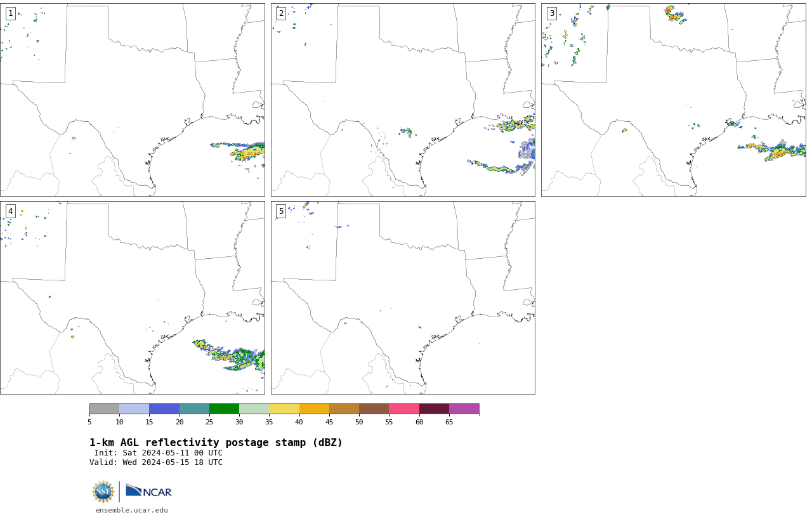
Task: Open ensemble member 4 reflectivity map
Action: [x=132, y=298]
